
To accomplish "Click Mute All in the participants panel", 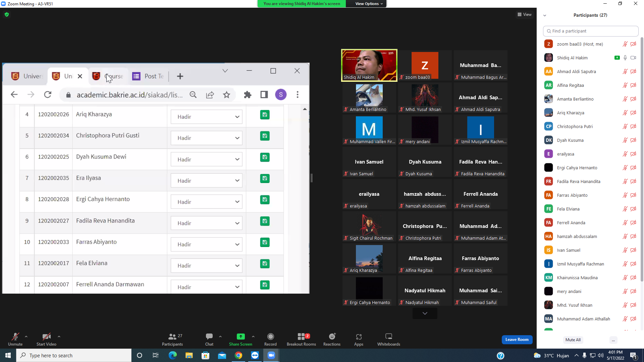I will pos(573,340).
